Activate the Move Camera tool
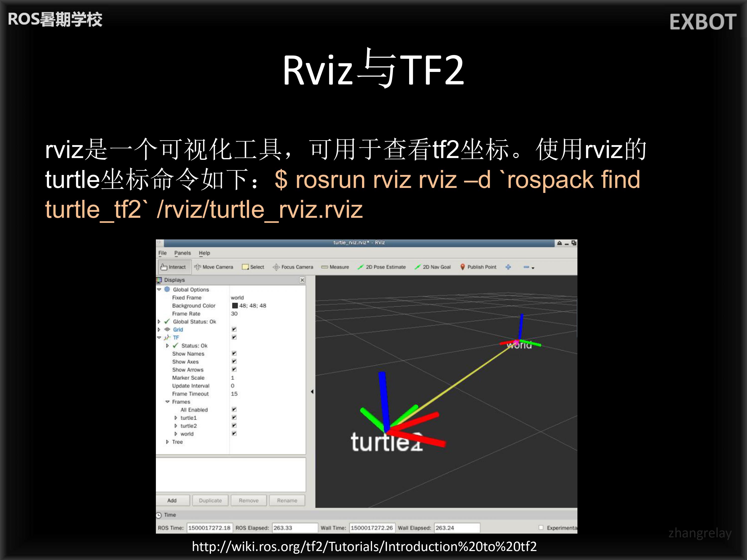 [214, 267]
